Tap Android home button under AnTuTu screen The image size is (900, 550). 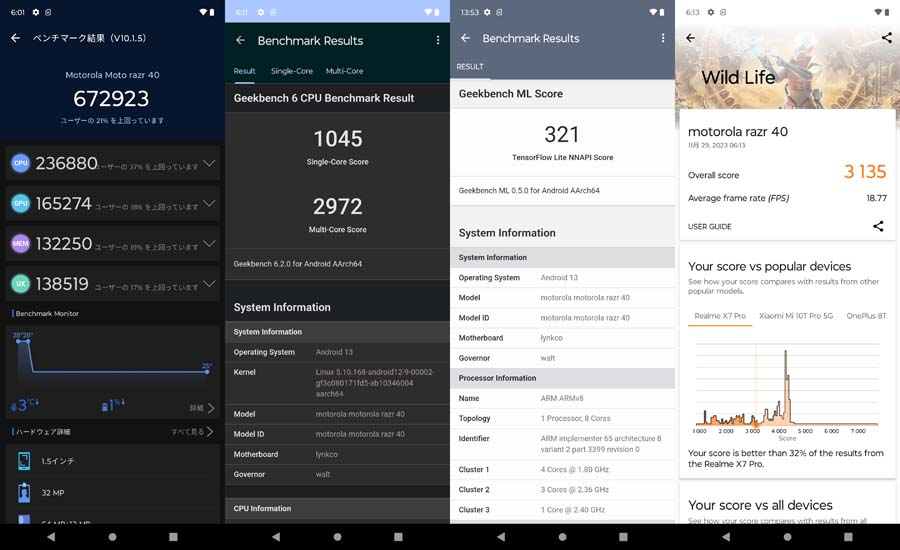pos(112,537)
